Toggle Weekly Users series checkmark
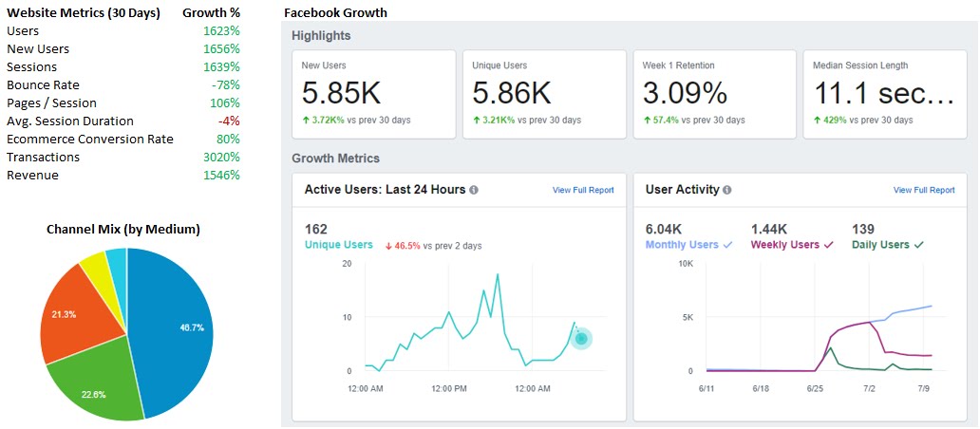The width and height of the screenshot is (980, 429). point(829,246)
